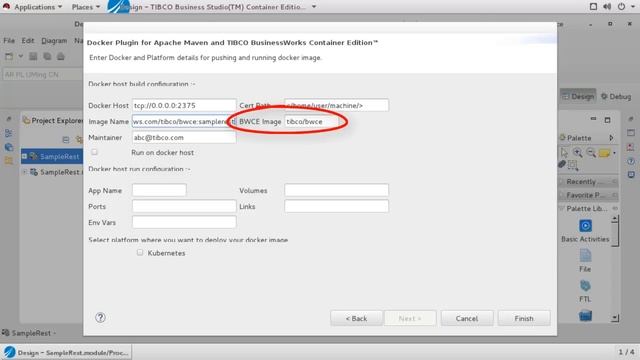The image size is (640, 360).
Task: Select the Marquee tool in Palette
Action: tap(573, 165)
